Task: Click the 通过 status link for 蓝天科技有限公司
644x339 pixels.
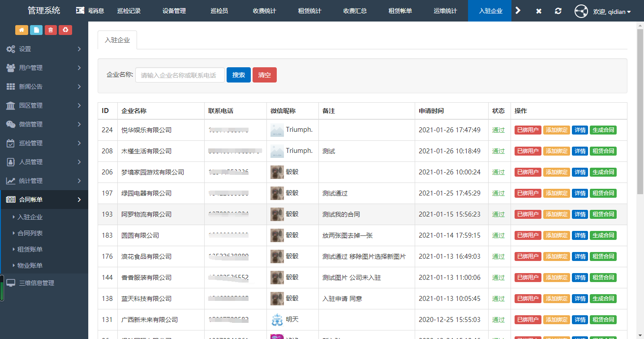Action: [498, 299]
